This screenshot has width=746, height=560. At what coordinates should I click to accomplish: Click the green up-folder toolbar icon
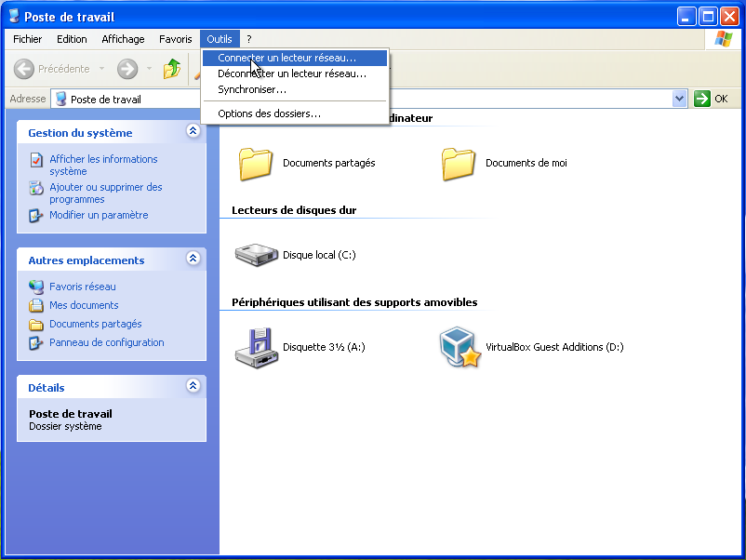pos(172,69)
